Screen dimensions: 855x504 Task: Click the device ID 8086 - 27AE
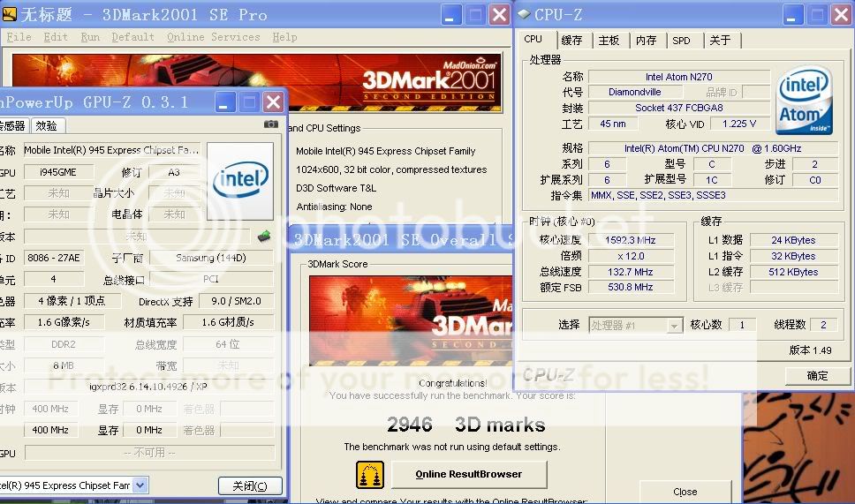[53, 258]
